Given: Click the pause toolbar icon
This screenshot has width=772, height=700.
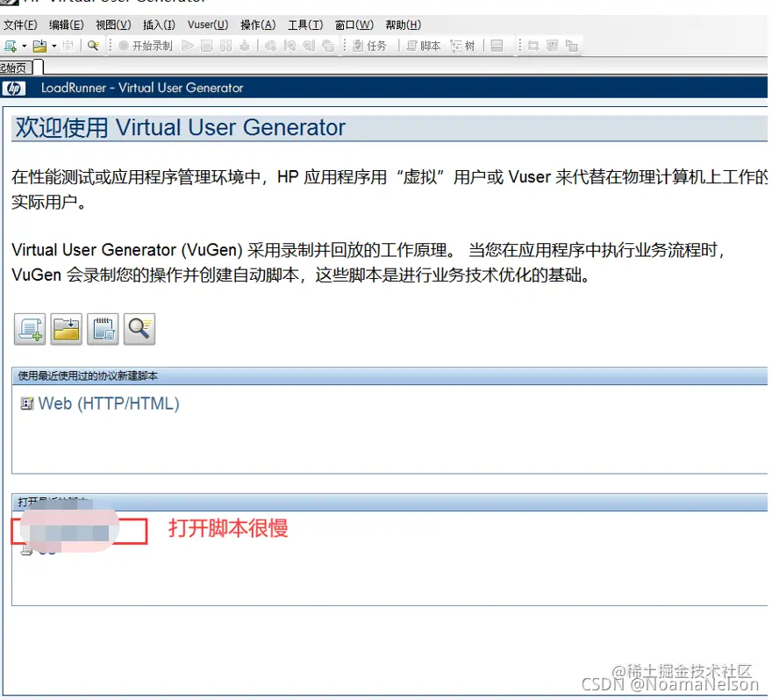Looking at the screenshot, I should (x=225, y=46).
